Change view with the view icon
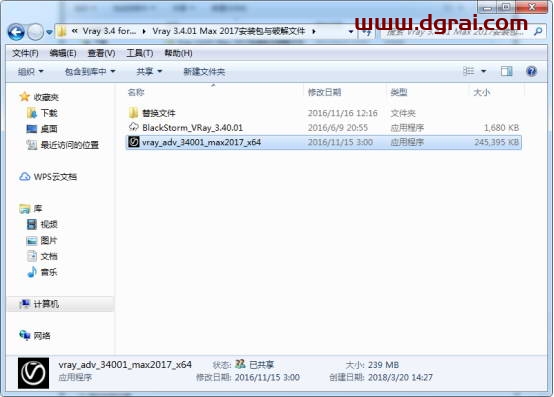 point(468,71)
